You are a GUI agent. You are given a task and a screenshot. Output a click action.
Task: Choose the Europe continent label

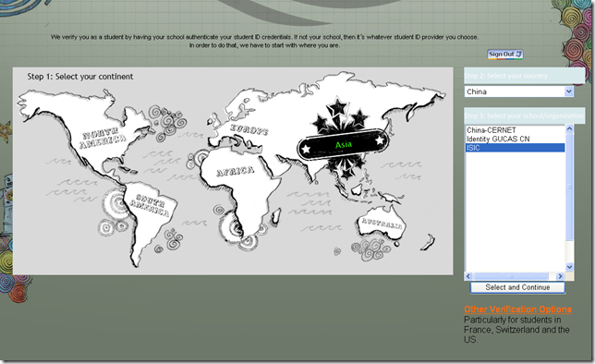tap(249, 130)
